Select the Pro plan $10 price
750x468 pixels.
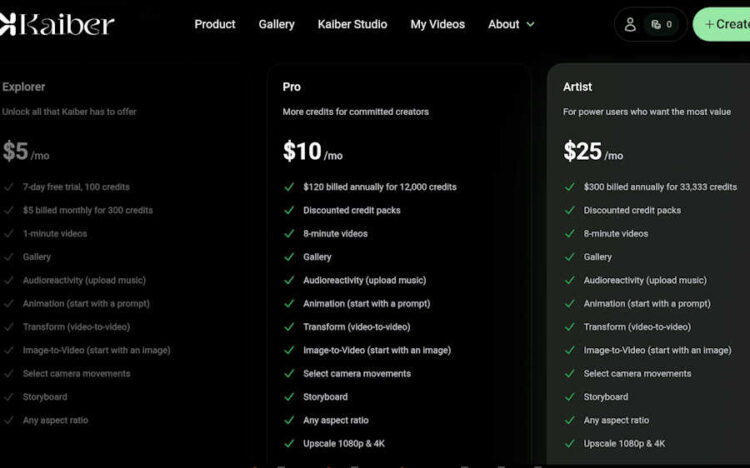click(x=302, y=152)
